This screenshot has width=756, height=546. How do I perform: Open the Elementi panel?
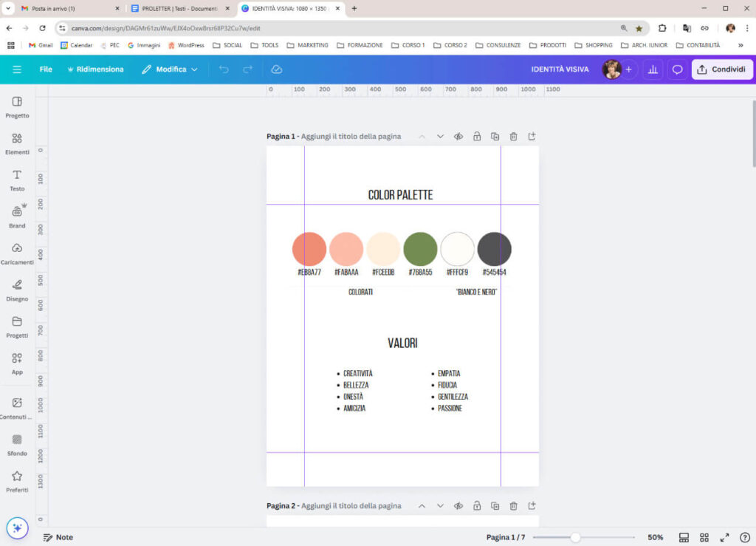[18, 144]
